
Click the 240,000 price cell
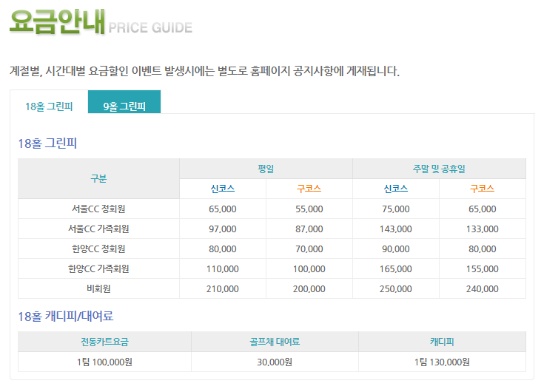(483, 288)
